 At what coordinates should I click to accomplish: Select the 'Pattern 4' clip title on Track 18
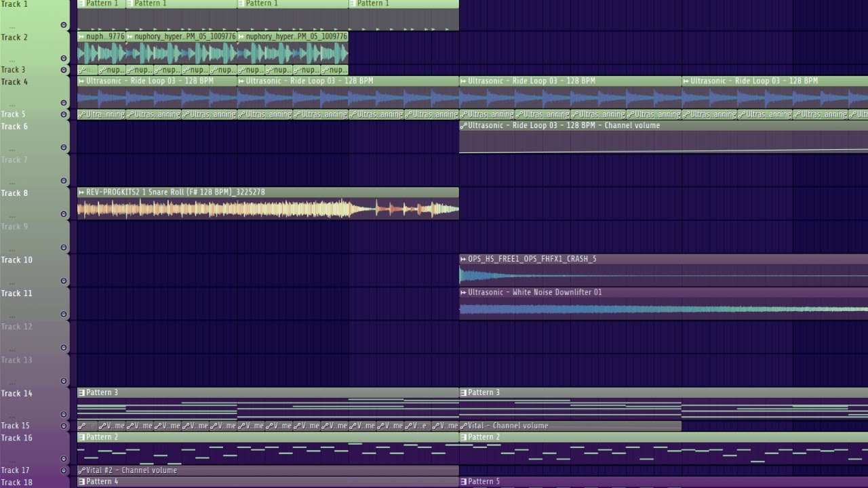102,482
